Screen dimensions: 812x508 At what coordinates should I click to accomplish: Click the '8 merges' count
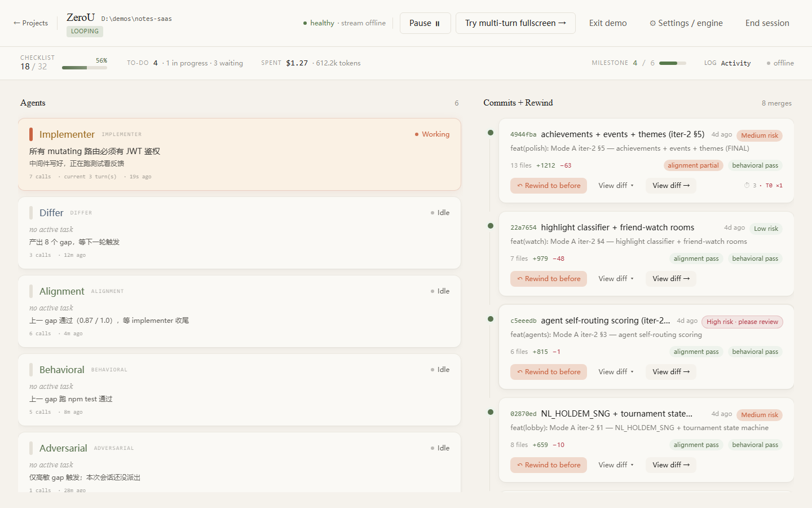coord(776,103)
